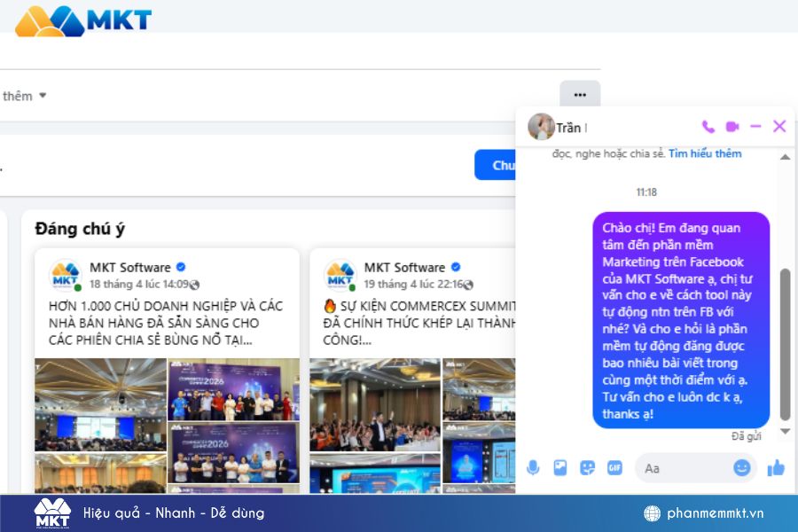Click the blue Chu button
The width and height of the screenshot is (798, 532).
click(495, 165)
